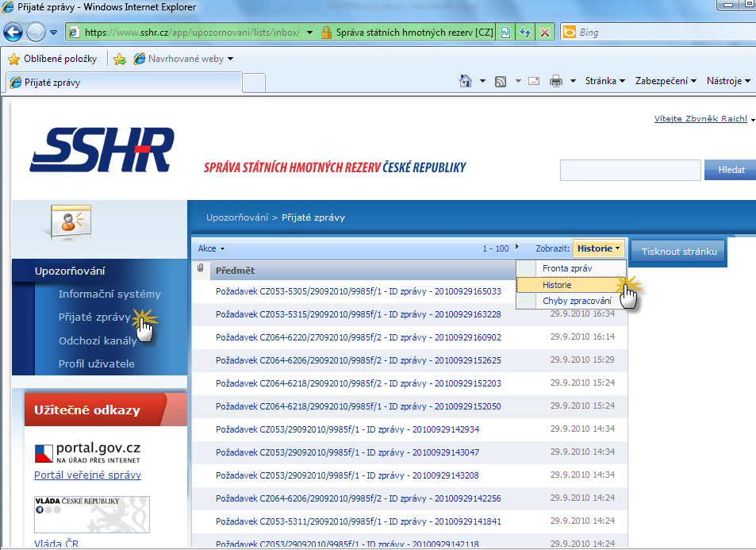Image resolution: width=756 pixels, height=550 pixels.
Task: Open message ID zprávy 20100929142934
Action: click(x=347, y=429)
